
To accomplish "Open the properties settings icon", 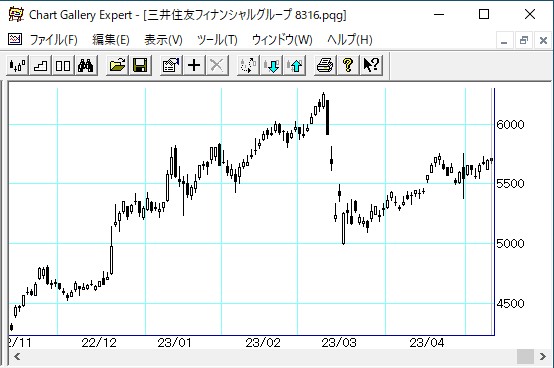I will point(171,65).
